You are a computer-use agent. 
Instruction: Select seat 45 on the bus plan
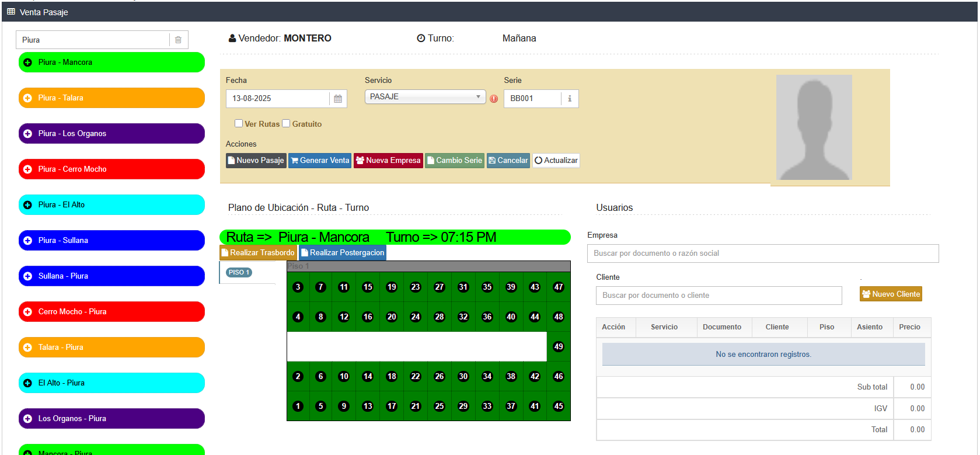559,406
